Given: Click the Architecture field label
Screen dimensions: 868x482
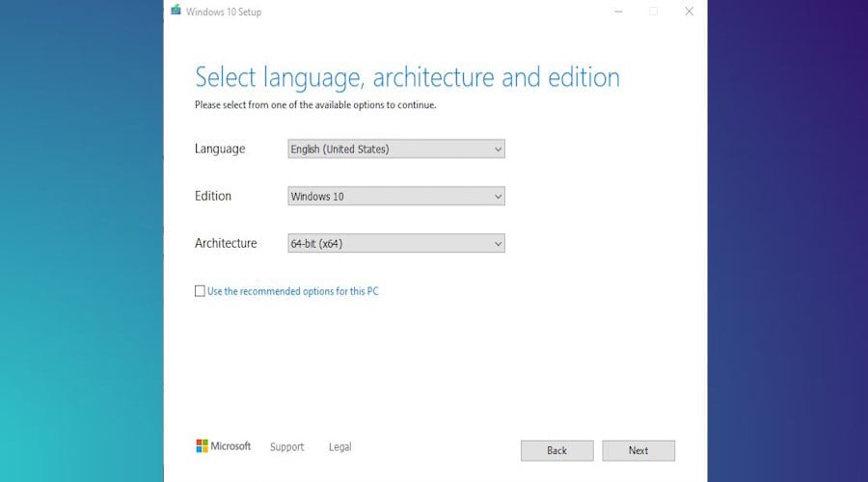Looking at the screenshot, I should click(226, 243).
